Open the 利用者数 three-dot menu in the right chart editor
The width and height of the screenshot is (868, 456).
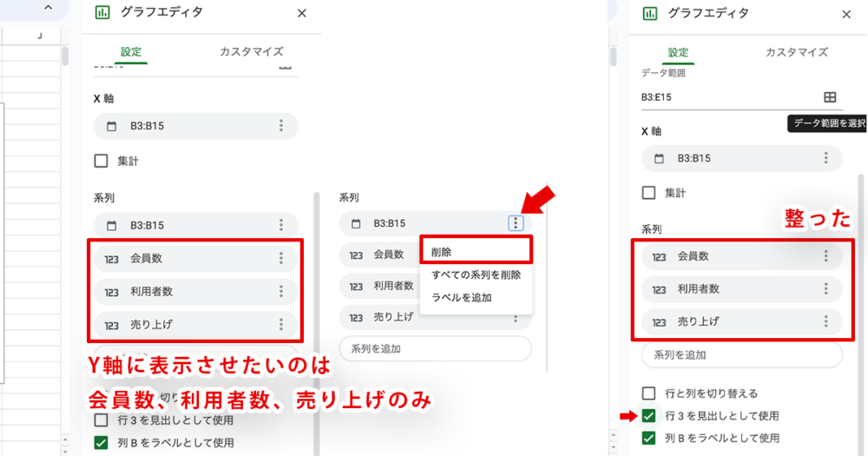pyautogui.click(x=826, y=288)
